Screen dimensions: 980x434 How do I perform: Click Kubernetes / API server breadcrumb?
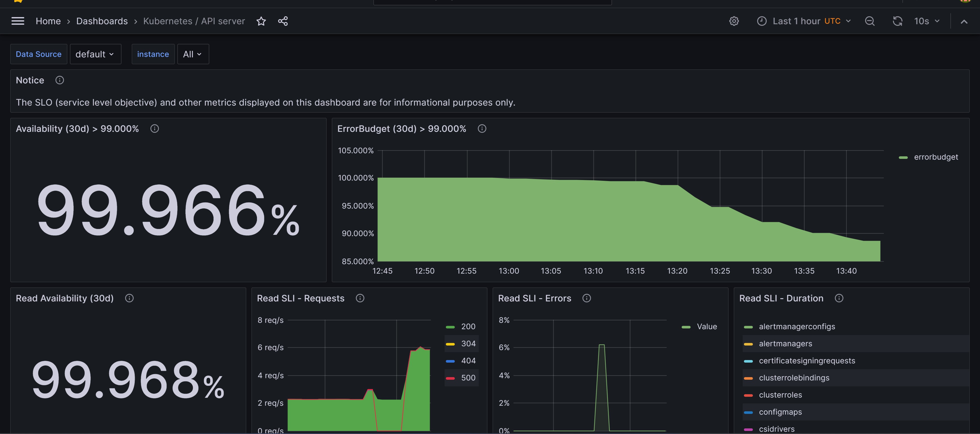click(x=194, y=21)
